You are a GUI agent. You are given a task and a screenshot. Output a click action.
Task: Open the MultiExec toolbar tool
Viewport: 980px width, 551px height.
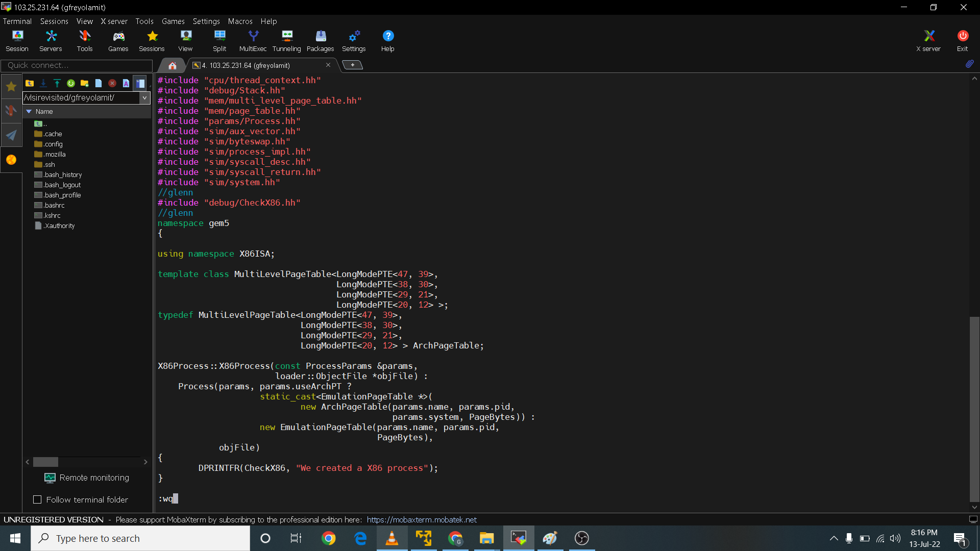(x=253, y=40)
